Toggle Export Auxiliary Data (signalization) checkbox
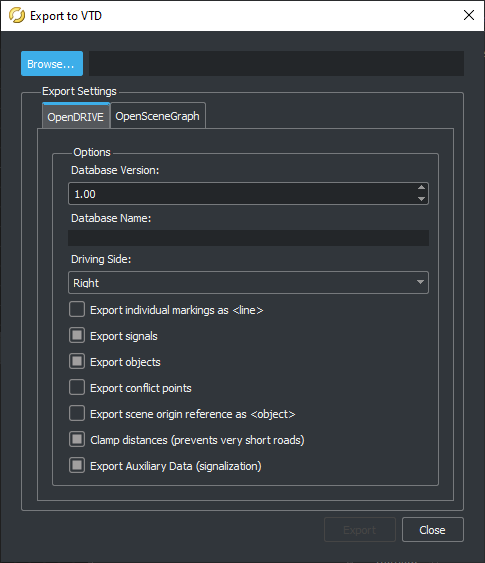The image size is (485, 563). click(x=77, y=466)
